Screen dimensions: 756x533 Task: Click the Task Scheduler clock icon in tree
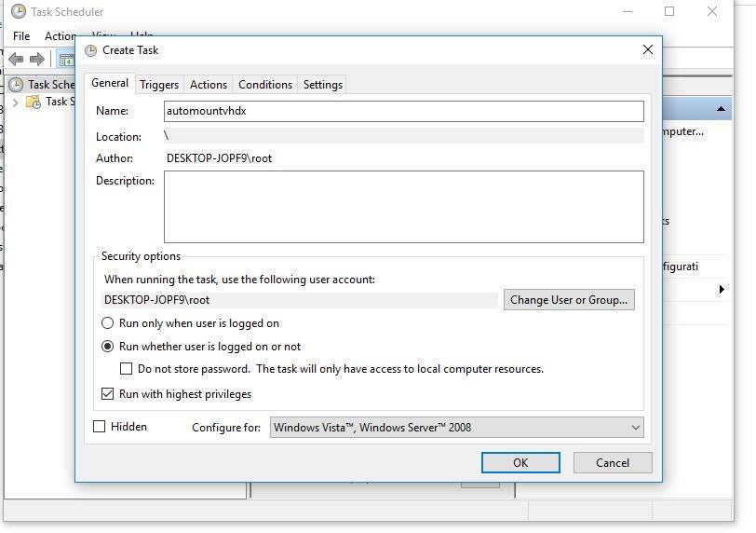pos(16,85)
